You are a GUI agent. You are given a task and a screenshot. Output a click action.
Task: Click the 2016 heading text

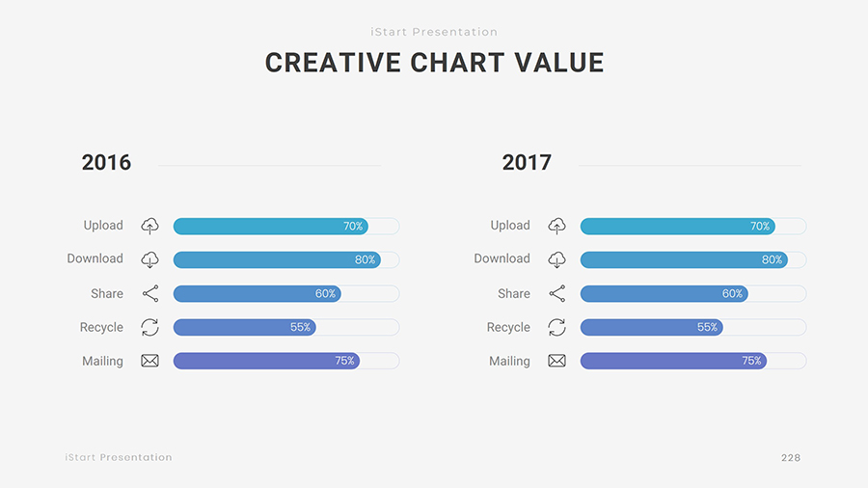click(106, 162)
